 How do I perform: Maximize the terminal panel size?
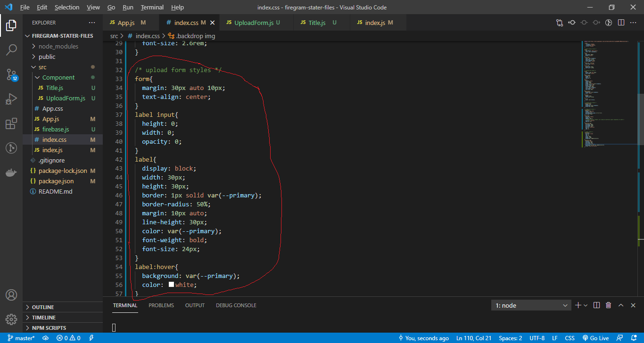pyautogui.click(x=621, y=305)
